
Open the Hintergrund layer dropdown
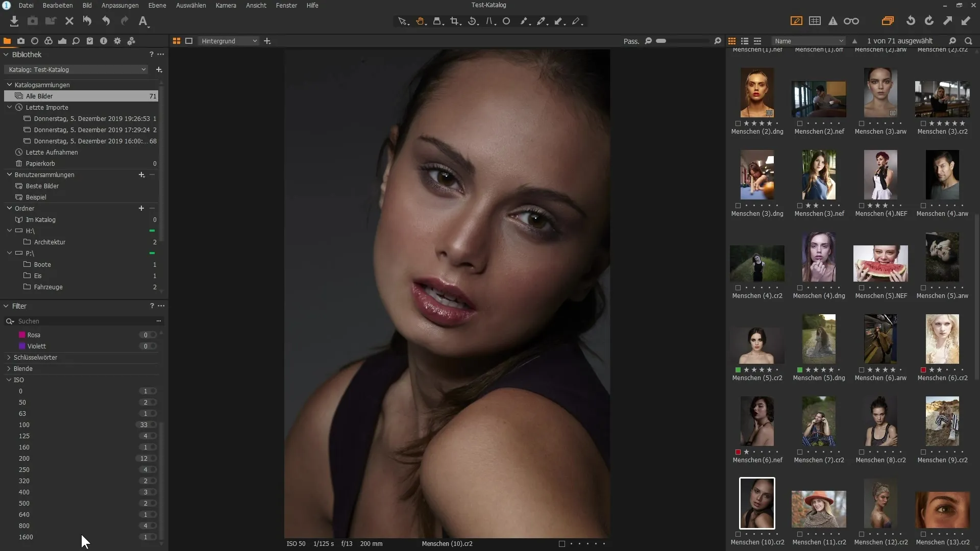point(229,41)
